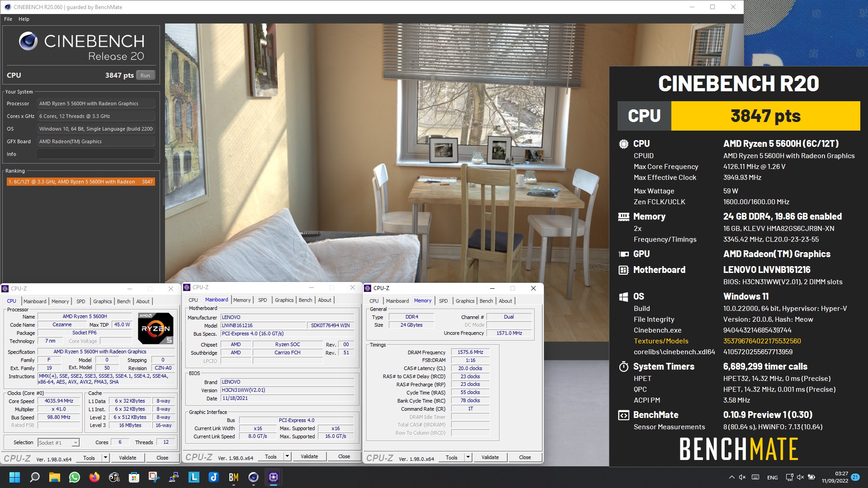
Task: Click the Core Speed 4035.94 MHz value
Action: (59, 401)
